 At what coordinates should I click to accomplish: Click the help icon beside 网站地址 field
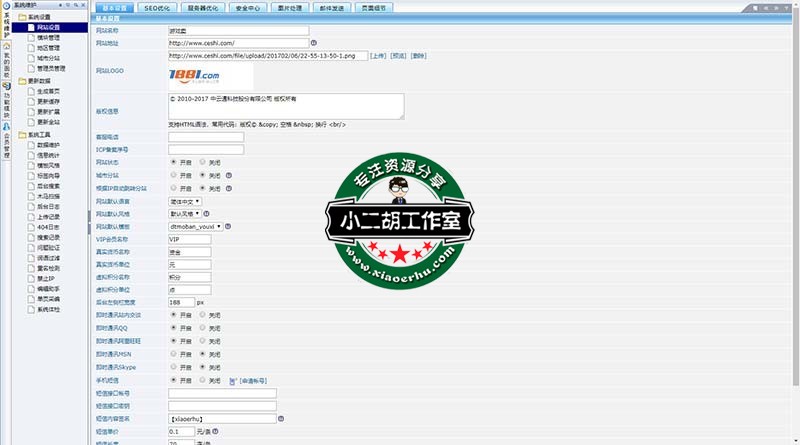pos(313,44)
